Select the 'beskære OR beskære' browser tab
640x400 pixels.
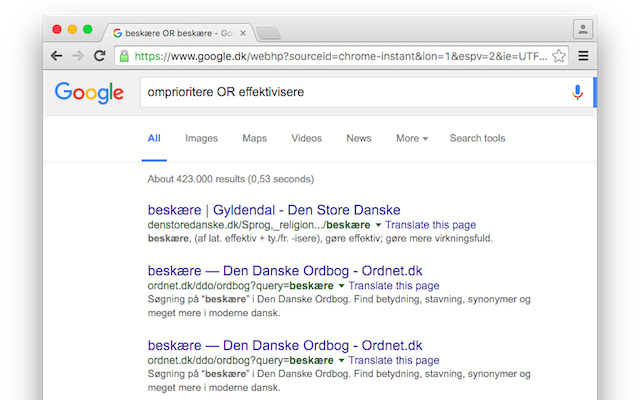pos(178,33)
